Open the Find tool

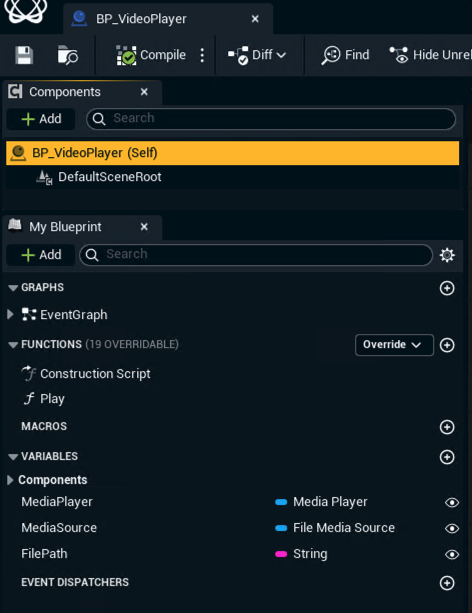345,55
